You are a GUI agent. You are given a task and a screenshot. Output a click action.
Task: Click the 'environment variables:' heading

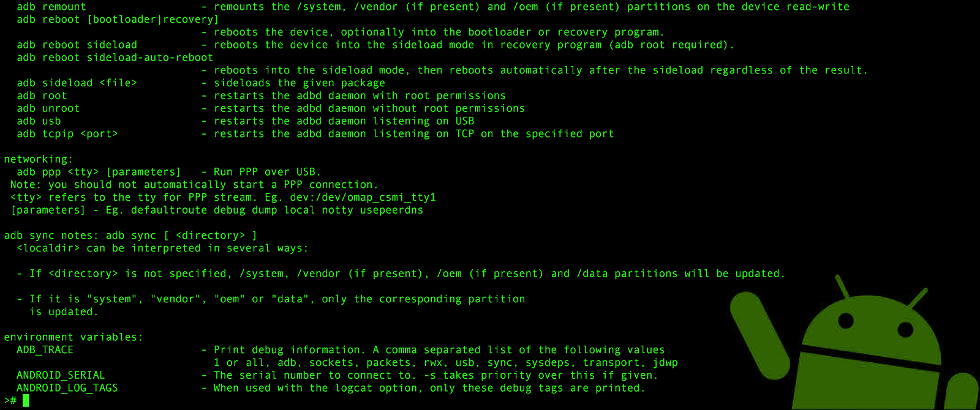pos(73,337)
